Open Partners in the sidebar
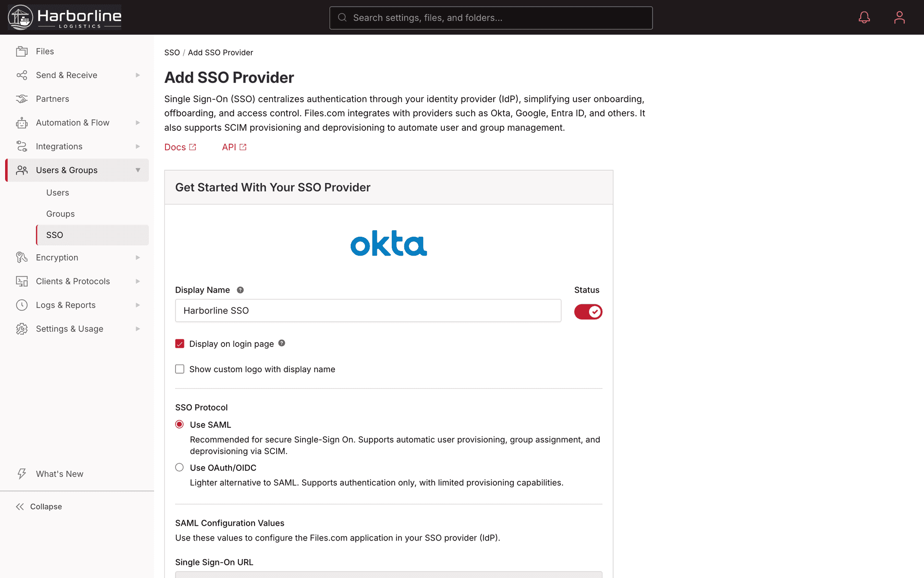Screen dimensions: 924x578 tap(77, 99)
